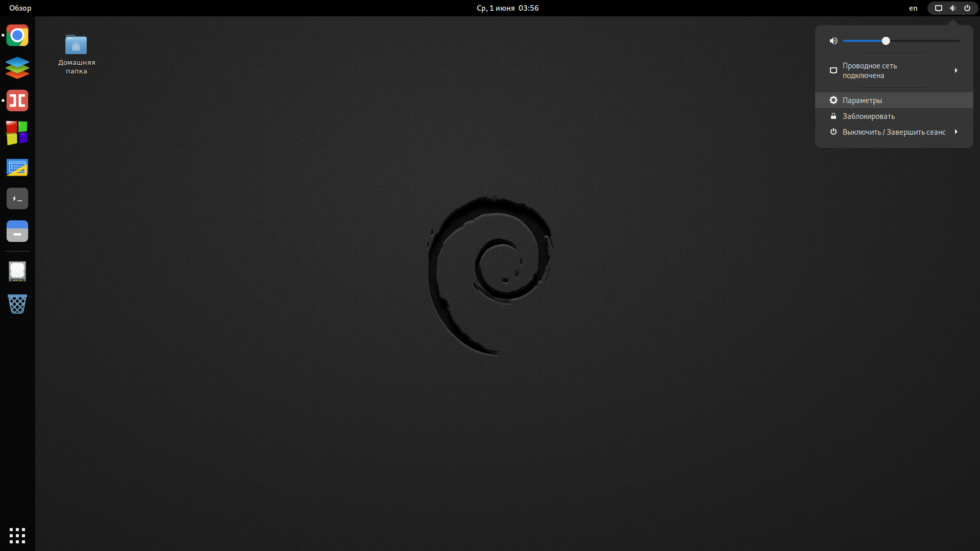Viewport: 980px width, 551px height.
Task: Expand the power off / log out submenu
Action: pos(893,132)
